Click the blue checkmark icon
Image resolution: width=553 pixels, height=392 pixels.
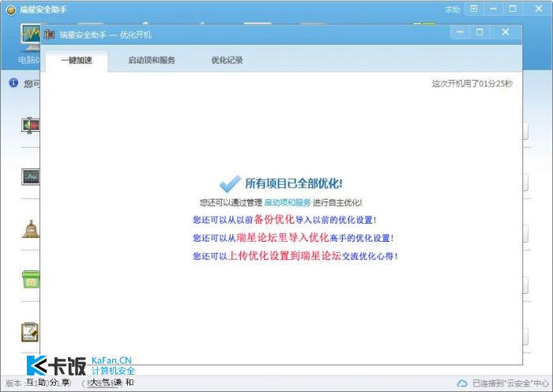[230, 183]
